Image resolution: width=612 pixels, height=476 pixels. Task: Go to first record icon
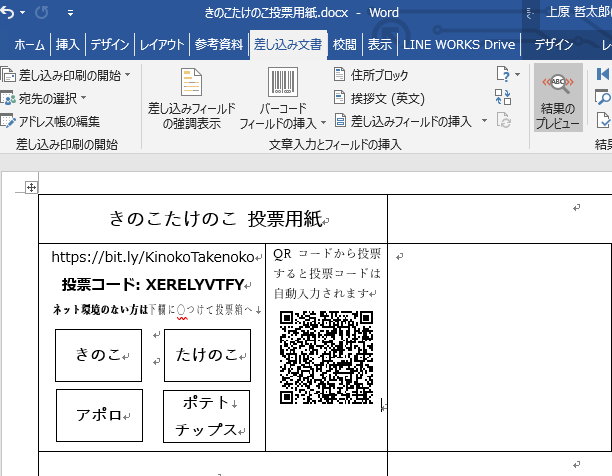603,74
